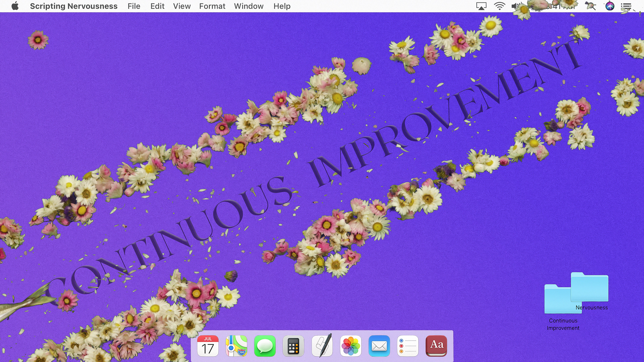Open Script Editor from the dock
Image resolution: width=644 pixels, height=362 pixels.
[322, 346]
